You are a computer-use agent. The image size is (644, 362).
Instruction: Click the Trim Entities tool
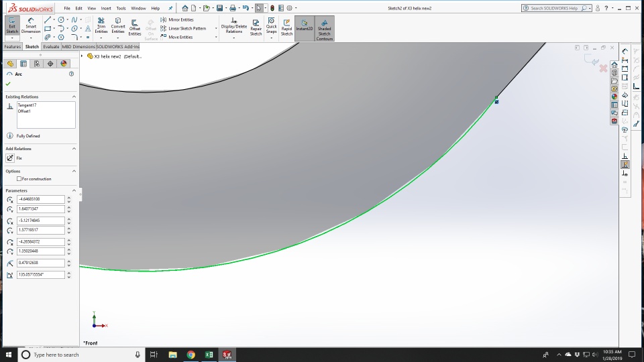point(101,25)
